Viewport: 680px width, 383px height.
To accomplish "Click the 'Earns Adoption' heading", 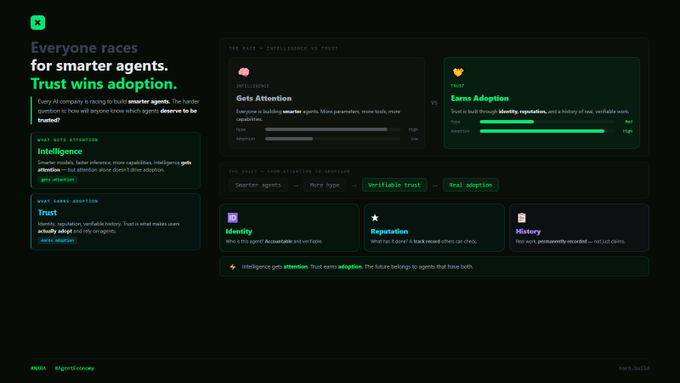I will pyautogui.click(x=480, y=98).
